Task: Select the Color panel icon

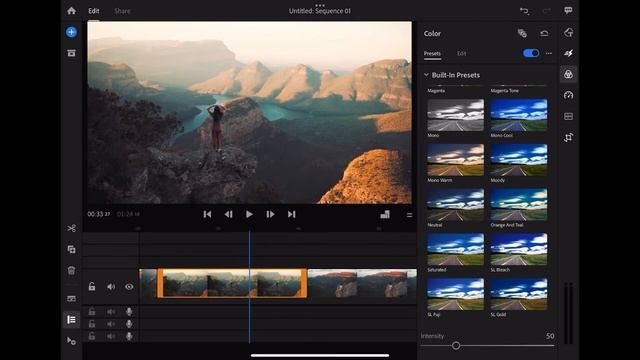Action: coord(569,74)
